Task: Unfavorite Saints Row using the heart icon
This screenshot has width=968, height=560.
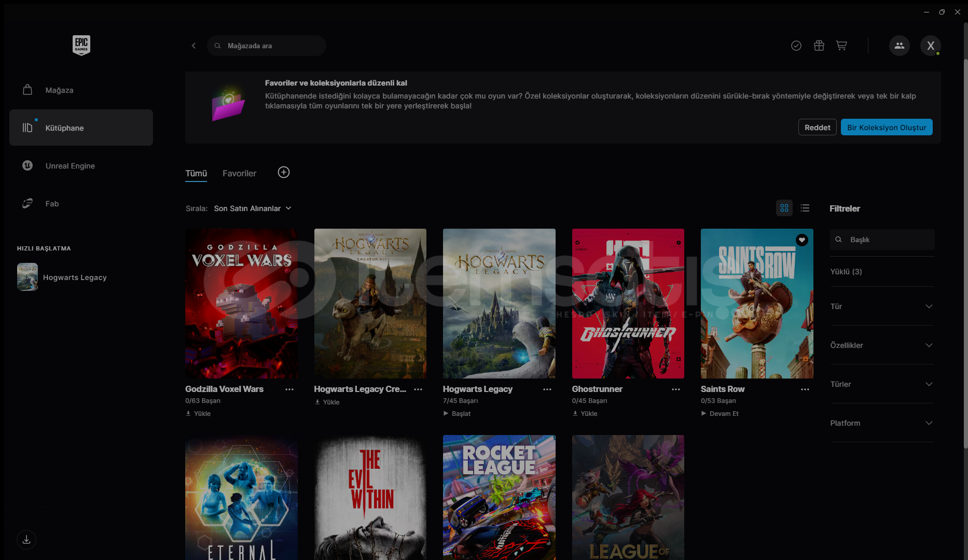Action: tap(802, 240)
